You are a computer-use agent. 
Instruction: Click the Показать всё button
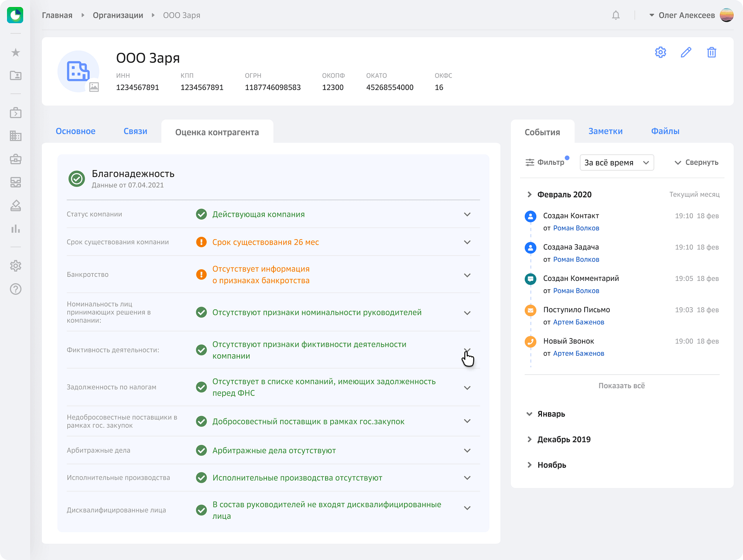[621, 386]
